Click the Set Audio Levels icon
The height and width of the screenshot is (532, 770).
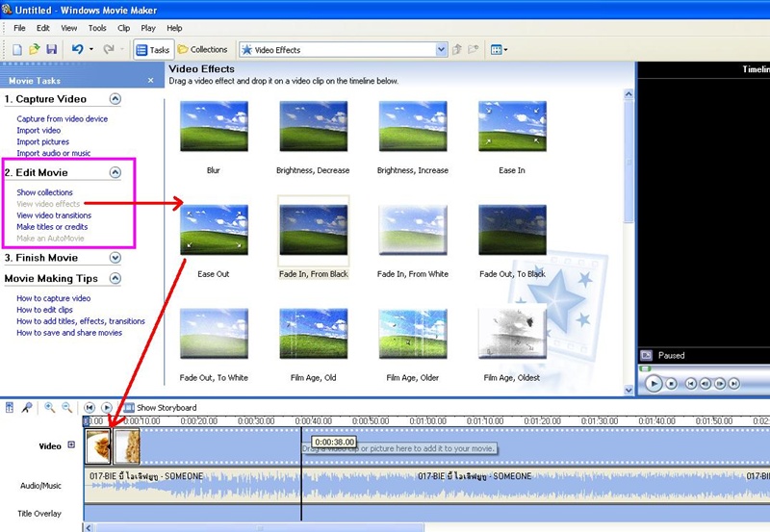(x=10, y=407)
